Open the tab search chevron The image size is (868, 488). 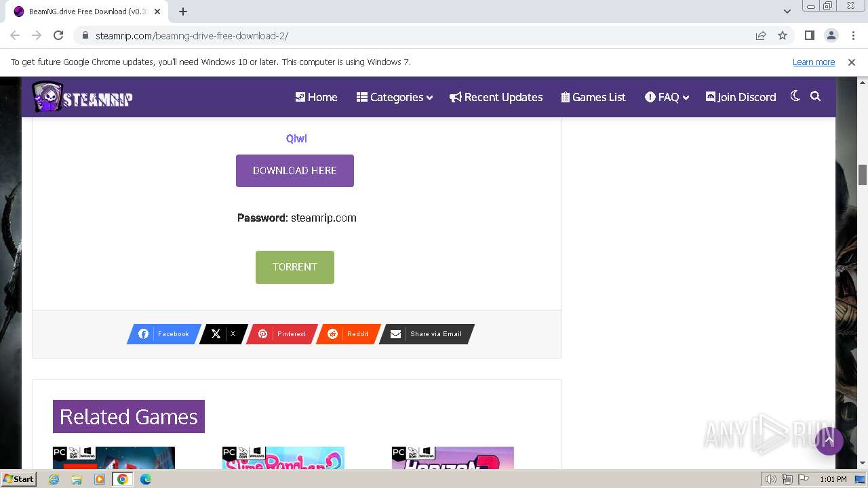coord(787,12)
